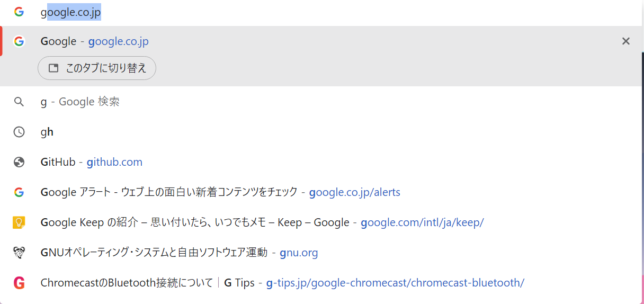Image resolution: width=644 pixels, height=304 pixels.
Task: Open the github.com link
Action: (x=114, y=162)
